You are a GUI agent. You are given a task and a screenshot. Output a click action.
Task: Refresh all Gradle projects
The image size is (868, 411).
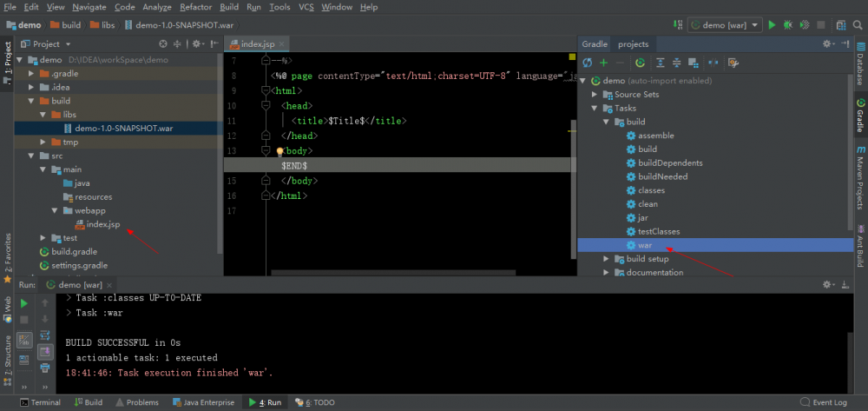pyautogui.click(x=588, y=63)
